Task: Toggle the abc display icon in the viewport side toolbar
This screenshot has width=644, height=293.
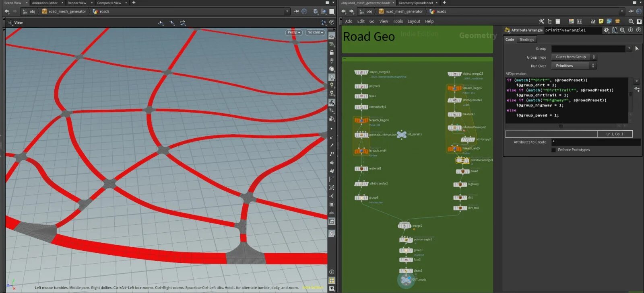Action: tap(332, 213)
